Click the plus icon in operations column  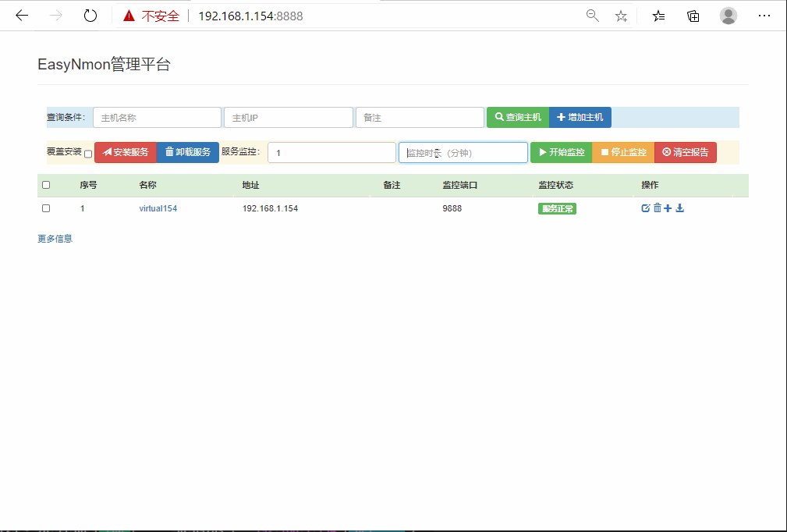tap(668, 208)
